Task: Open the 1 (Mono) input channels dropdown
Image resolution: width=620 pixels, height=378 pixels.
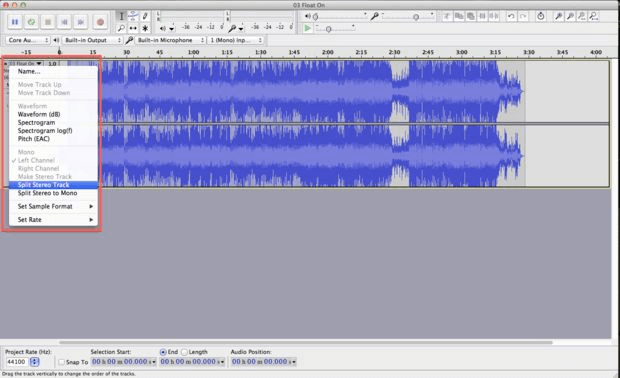Action: [235, 40]
